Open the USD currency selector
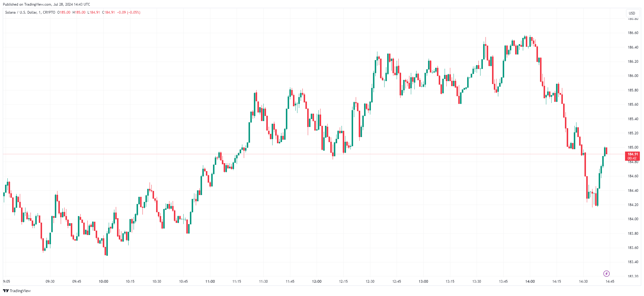The image size is (644, 296). pos(632,13)
